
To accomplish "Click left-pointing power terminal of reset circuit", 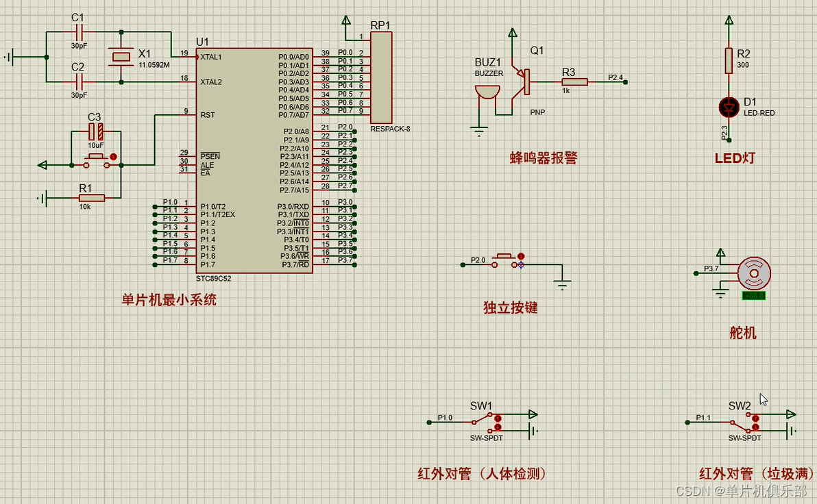I will pos(42,165).
